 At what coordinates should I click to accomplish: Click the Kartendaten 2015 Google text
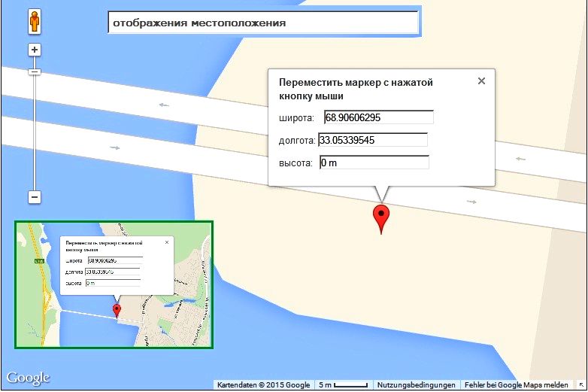263,385
